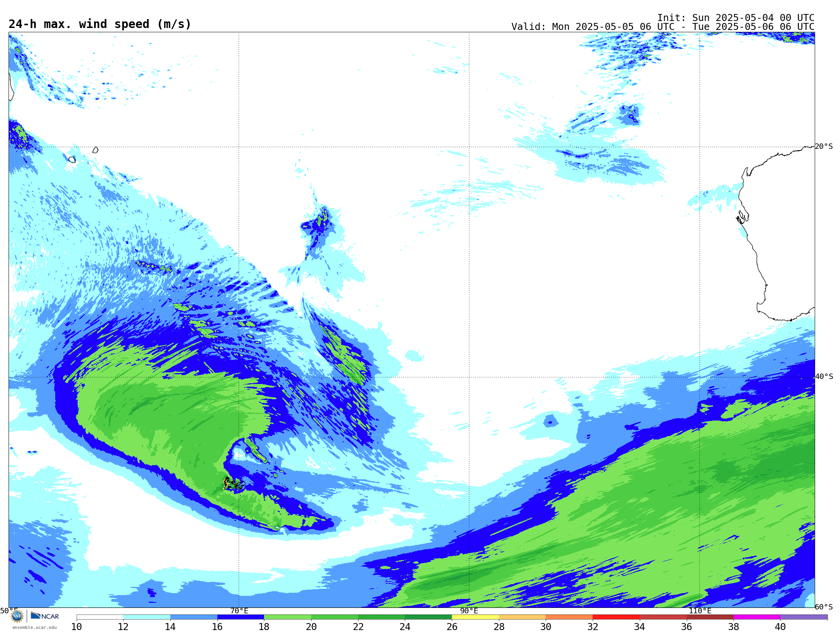This screenshot has width=840, height=632.
Task: Click the brown 36-38 colorbar swatch
Action: click(x=710, y=617)
